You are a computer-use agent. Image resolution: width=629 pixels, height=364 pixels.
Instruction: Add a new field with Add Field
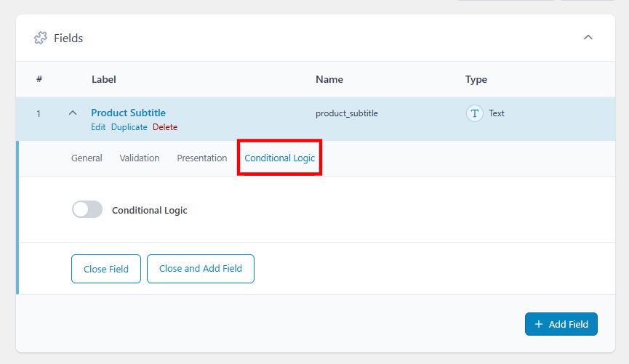click(561, 324)
